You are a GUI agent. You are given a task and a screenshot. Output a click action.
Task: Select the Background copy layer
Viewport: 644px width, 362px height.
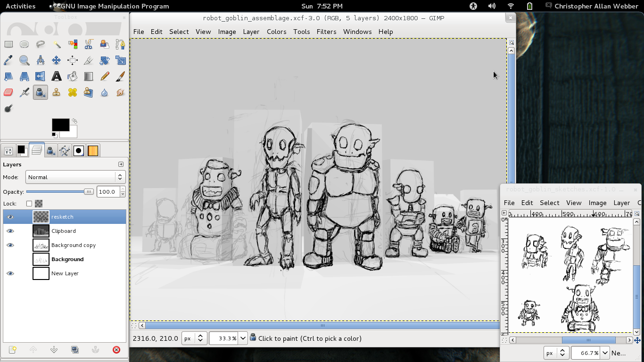(74, 245)
